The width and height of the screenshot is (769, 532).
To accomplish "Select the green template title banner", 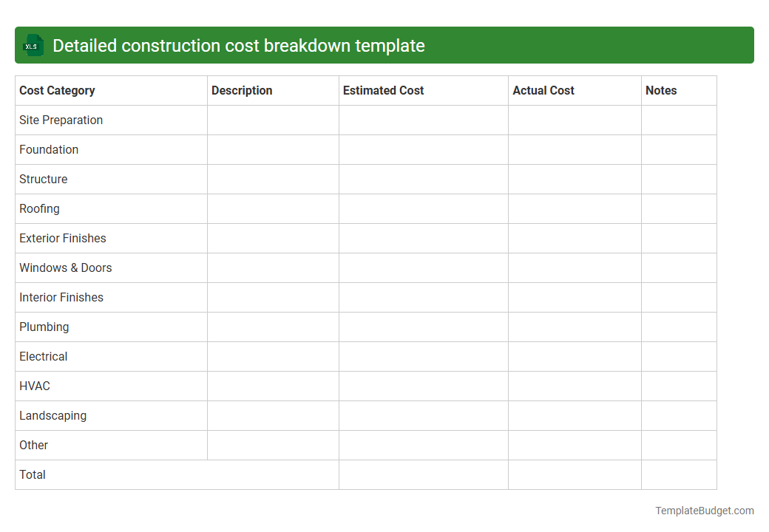I will [x=384, y=45].
